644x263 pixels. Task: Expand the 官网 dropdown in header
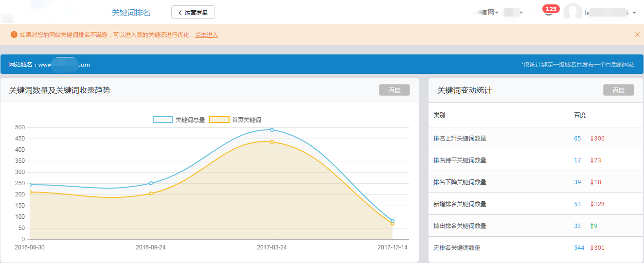489,13
